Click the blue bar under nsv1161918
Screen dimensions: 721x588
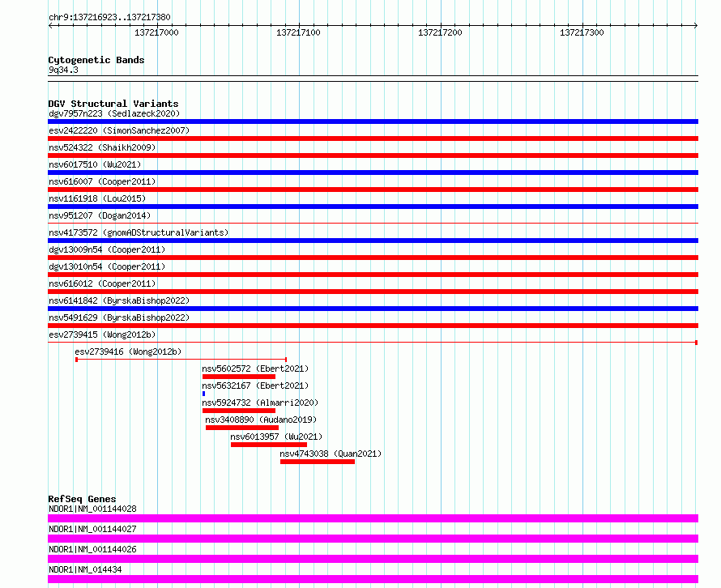373,207
